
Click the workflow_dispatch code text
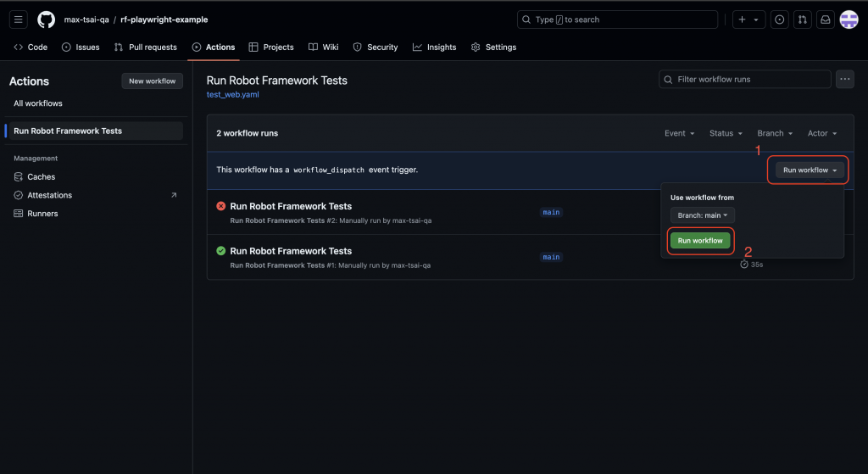coord(329,170)
